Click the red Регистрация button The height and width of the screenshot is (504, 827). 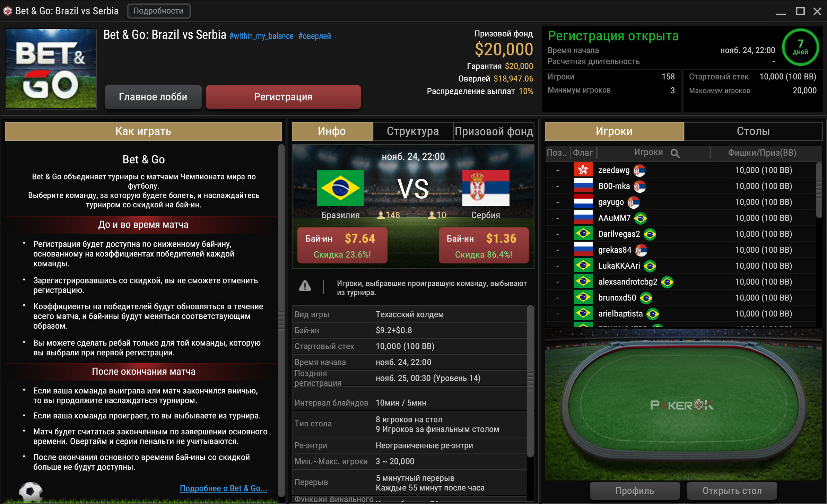click(283, 97)
